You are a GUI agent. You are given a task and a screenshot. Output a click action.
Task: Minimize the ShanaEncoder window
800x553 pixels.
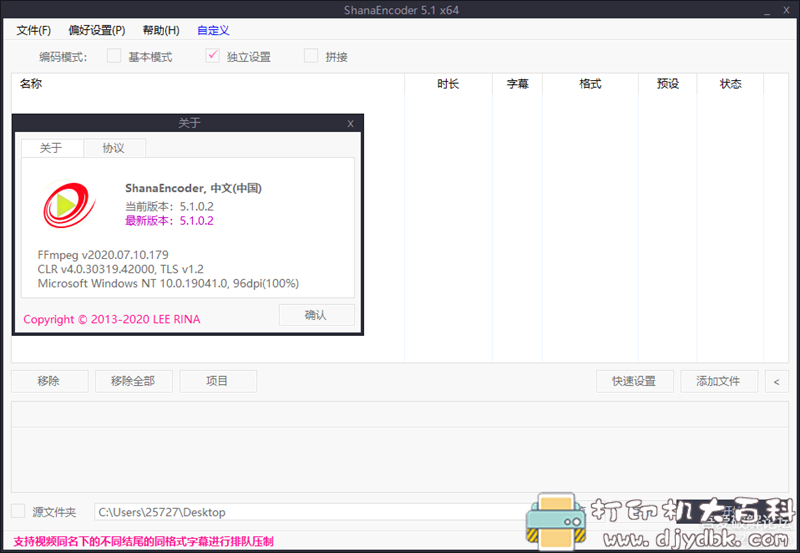767,10
